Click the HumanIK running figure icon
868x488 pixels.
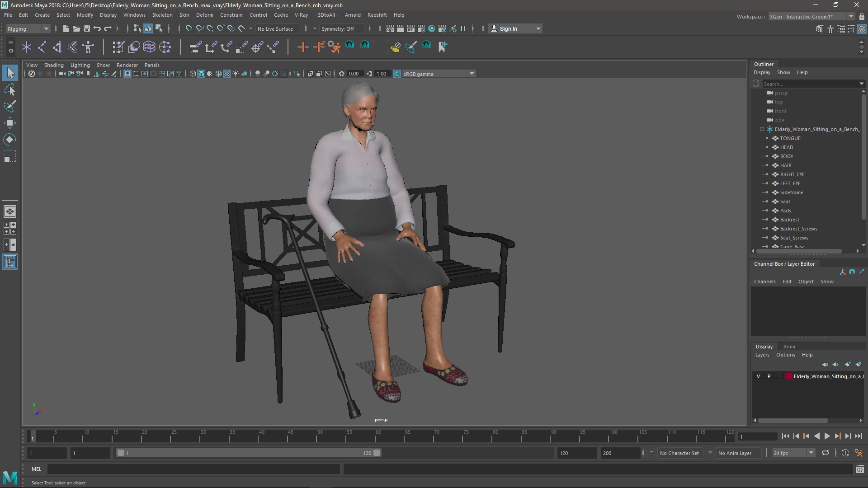click(334, 47)
